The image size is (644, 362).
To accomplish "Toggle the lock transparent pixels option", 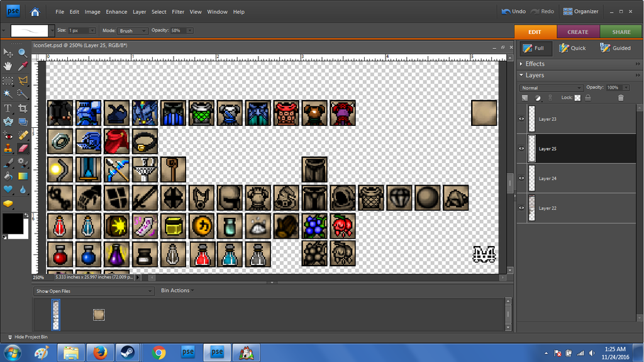I will coord(577,98).
